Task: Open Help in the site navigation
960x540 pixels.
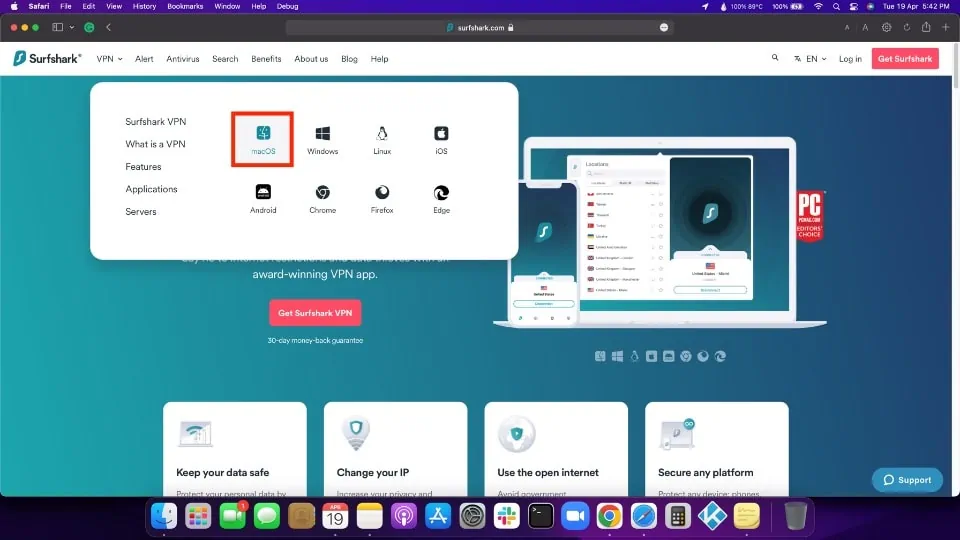Action: pyautogui.click(x=380, y=59)
